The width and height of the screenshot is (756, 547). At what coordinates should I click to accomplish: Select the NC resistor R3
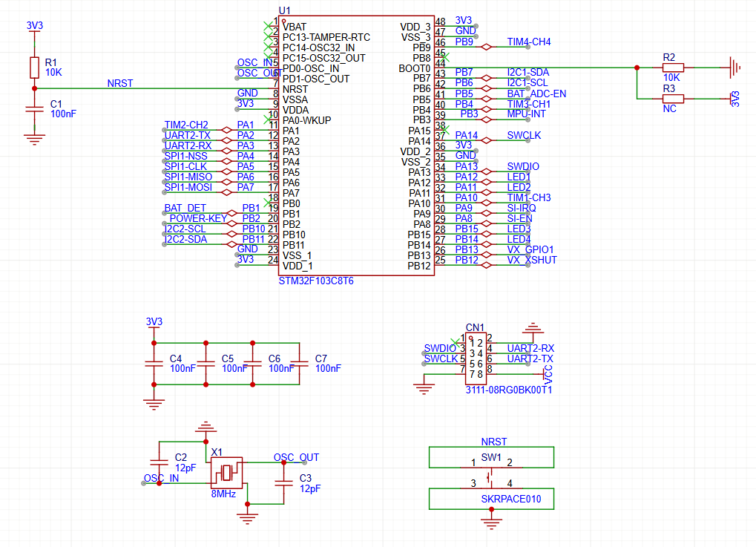pyautogui.click(x=672, y=98)
